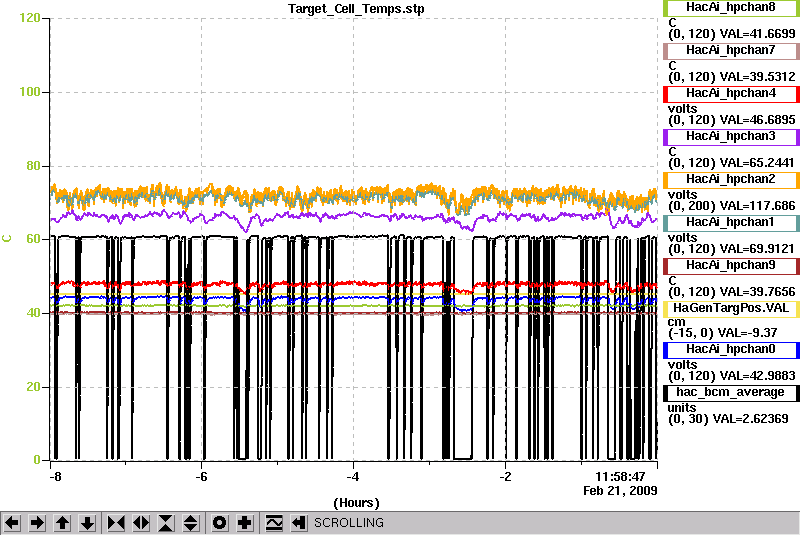Click the Feb 21, 2009 date label
Viewport: 800px width, 535px height.
(620, 491)
